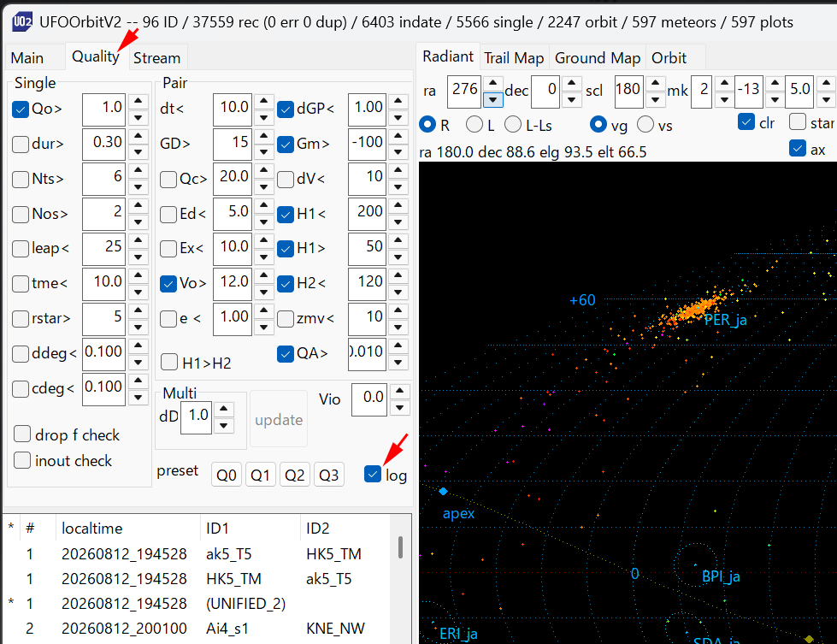Click the UFOOrbitV2 app icon in title bar
The height and width of the screenshot is (644, 837).
(22, 22)
